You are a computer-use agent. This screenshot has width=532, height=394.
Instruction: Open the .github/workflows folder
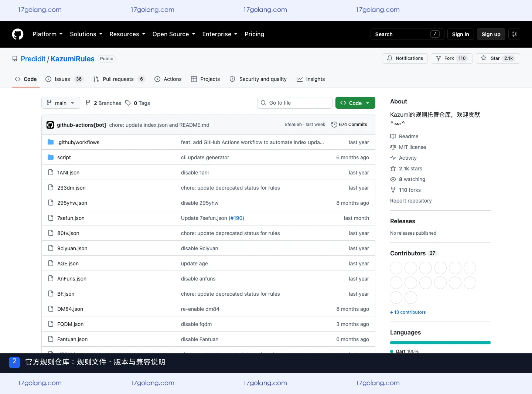click(x=78, y=142)
